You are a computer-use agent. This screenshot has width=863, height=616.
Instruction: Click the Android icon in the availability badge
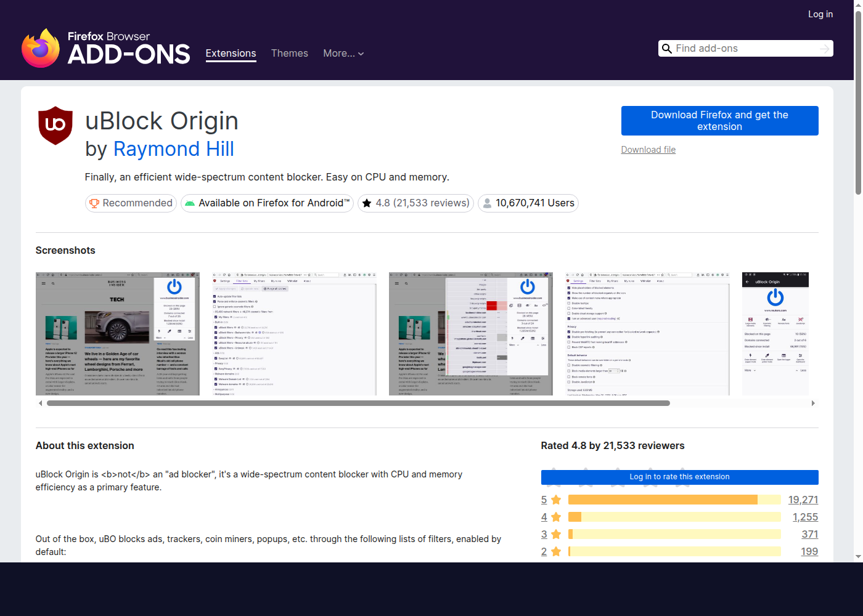pos(190,203)
